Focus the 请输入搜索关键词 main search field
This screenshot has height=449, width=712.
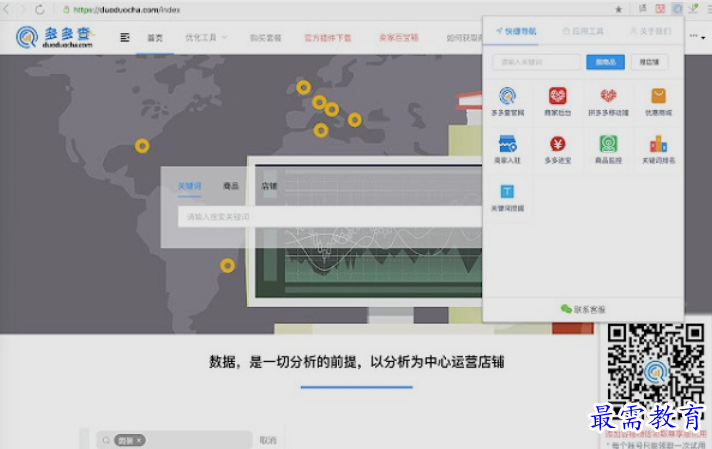pyautogui.click(x=330, y=217)
